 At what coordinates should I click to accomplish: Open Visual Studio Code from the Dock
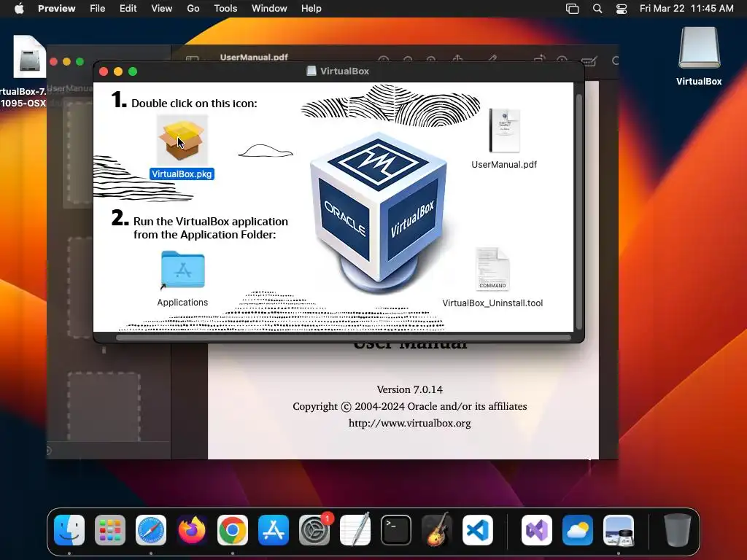coord(477,530)
